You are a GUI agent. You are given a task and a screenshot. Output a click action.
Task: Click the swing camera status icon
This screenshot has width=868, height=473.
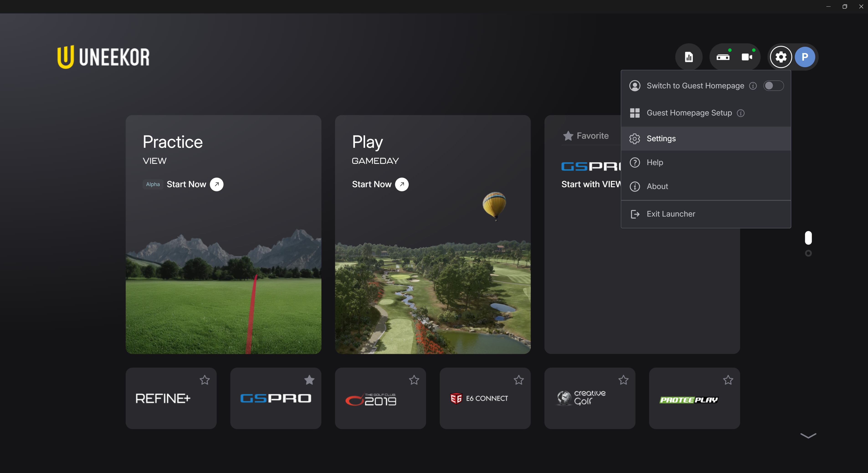747,57
